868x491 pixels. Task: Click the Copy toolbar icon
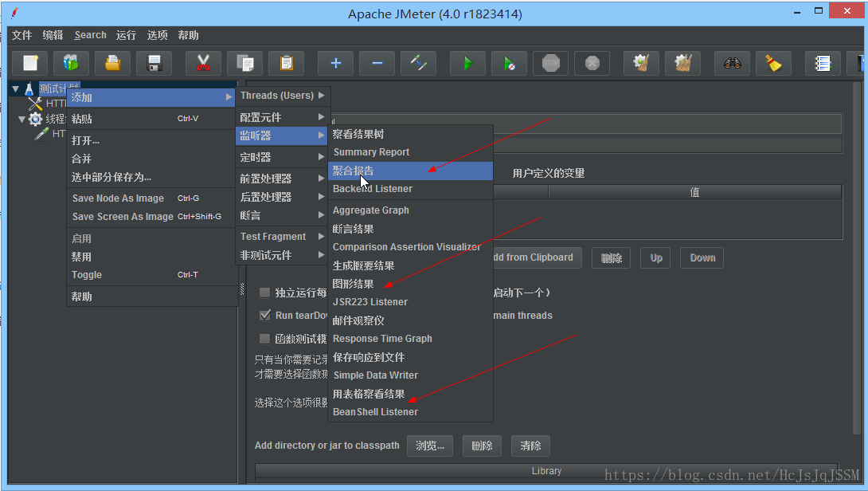(x=244, y=63)
